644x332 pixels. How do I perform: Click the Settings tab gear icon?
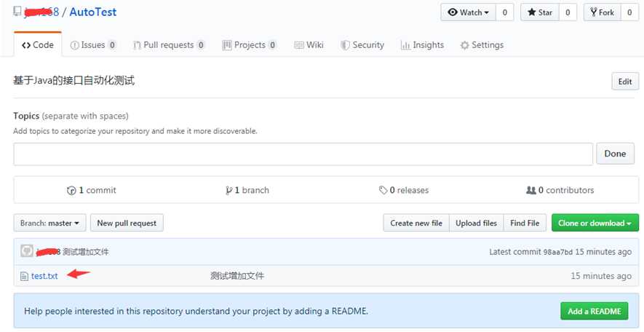pos(464,45)
